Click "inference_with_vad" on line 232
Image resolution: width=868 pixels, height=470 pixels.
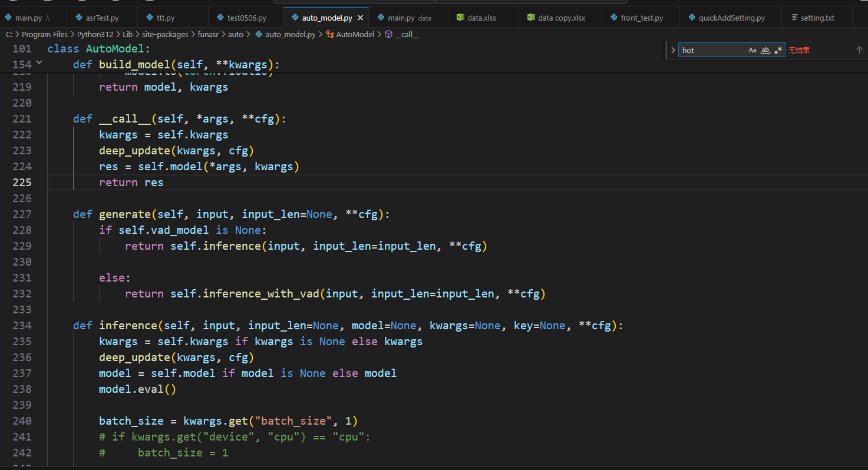click(261, 294)
